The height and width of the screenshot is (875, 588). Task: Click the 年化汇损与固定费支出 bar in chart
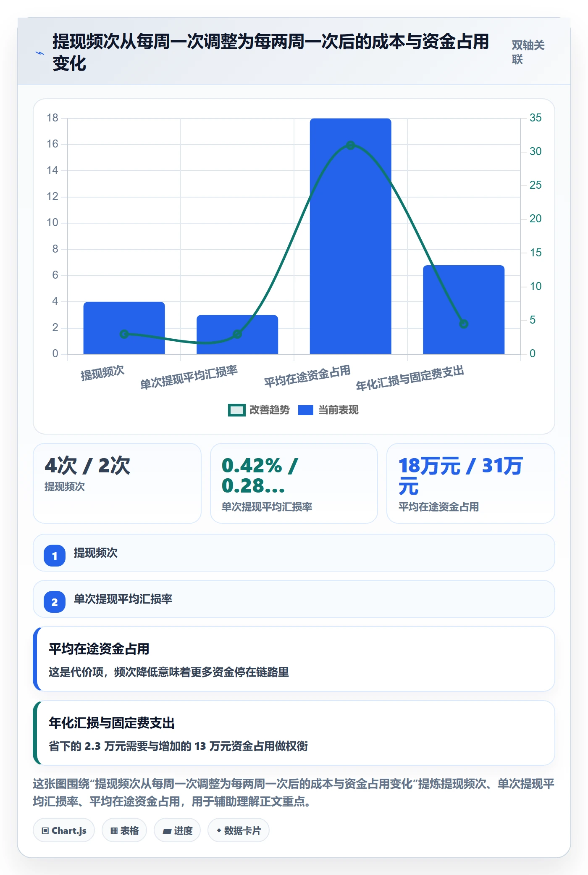click(x=464, y=309)
